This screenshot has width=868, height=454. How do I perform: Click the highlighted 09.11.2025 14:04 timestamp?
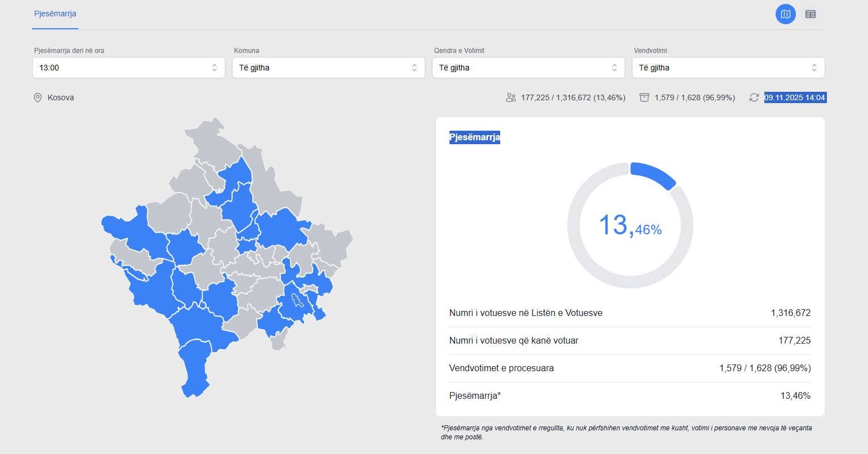coord(795,97)
